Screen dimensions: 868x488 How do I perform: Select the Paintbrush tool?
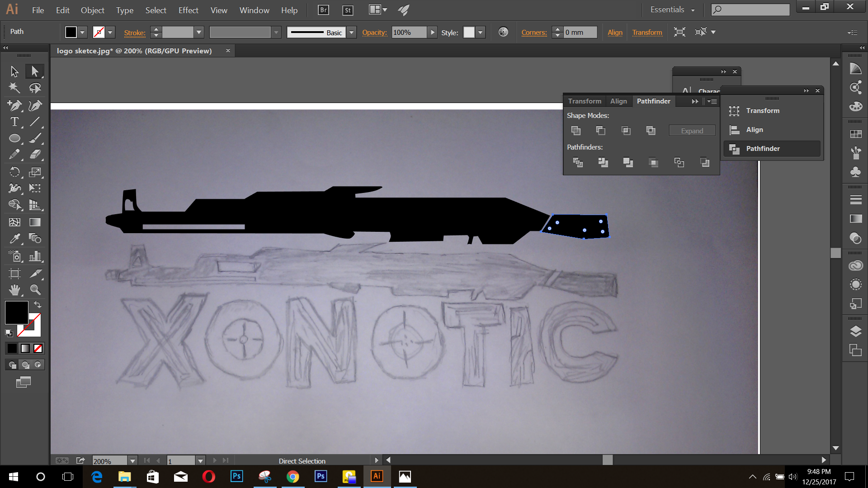pyautogui.click(x=35, y=138)
